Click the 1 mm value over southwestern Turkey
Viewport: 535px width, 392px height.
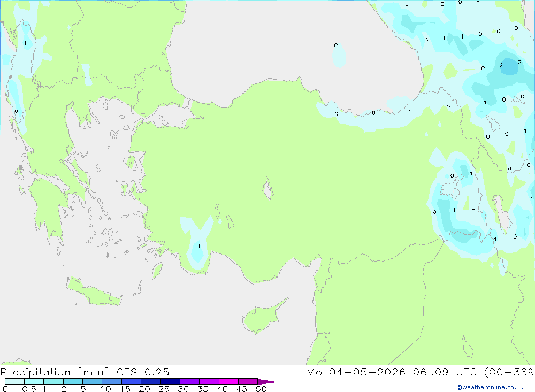199,247
